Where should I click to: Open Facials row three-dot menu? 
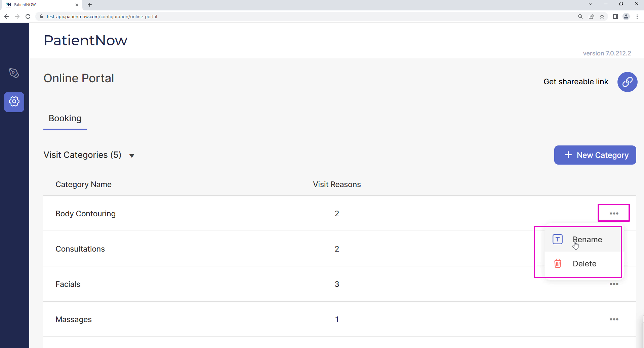(x=614, y=284)
